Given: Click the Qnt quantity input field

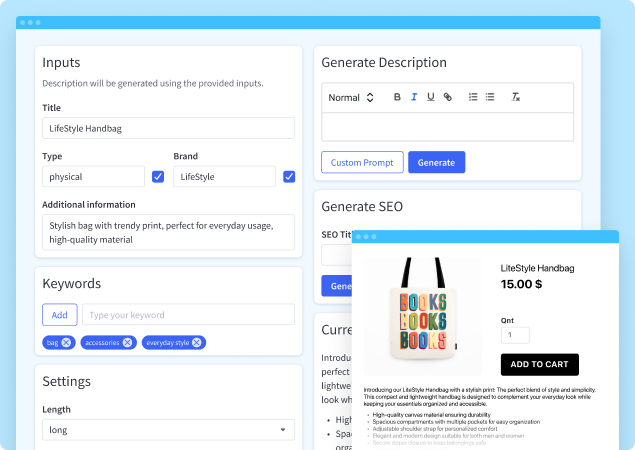Looking at the screenshot, I should coord(515,336).
